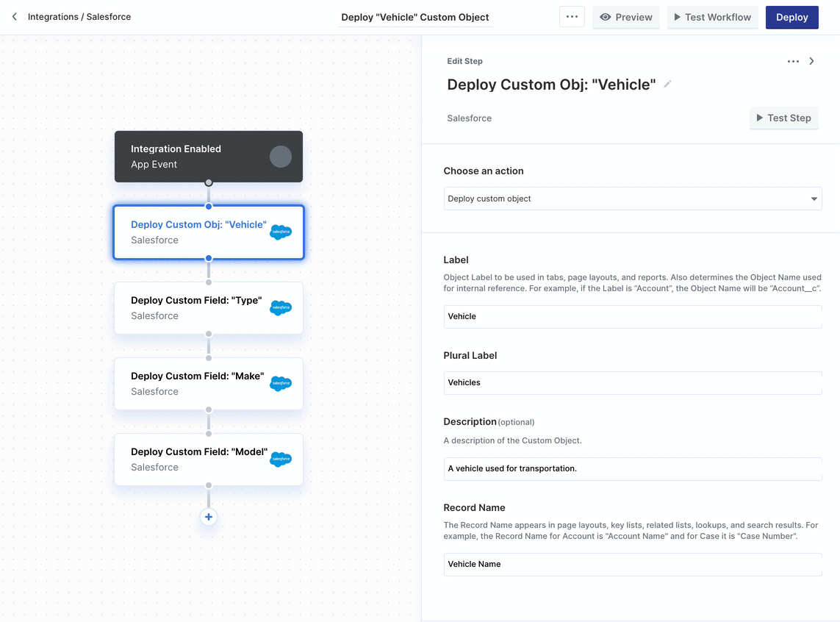Click the dropdown arrow for Deploy custom object
The width and height of the screenshot is (840, 622).
814,199
